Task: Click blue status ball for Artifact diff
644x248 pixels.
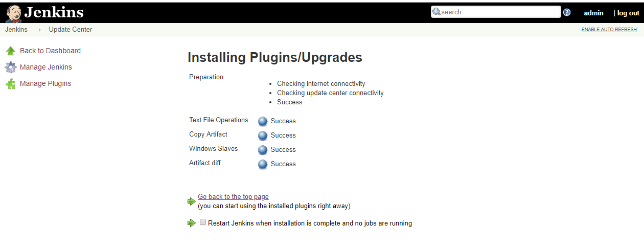Action: 263,164
